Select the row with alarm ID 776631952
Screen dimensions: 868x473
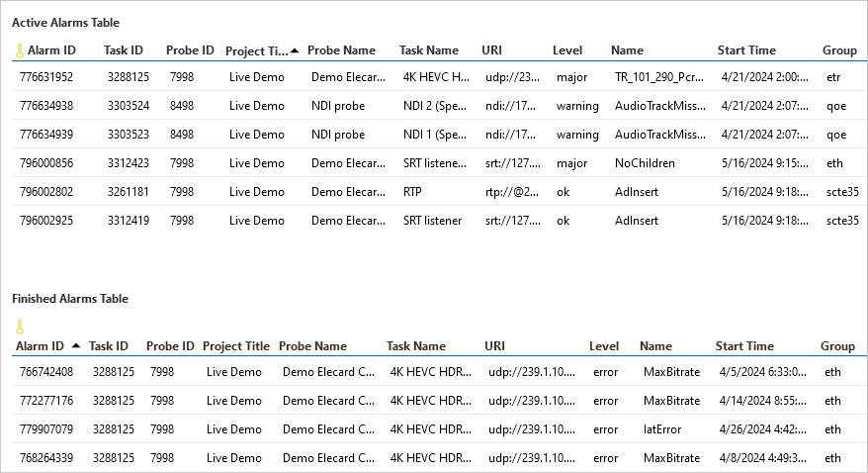[x=46, y=77]
